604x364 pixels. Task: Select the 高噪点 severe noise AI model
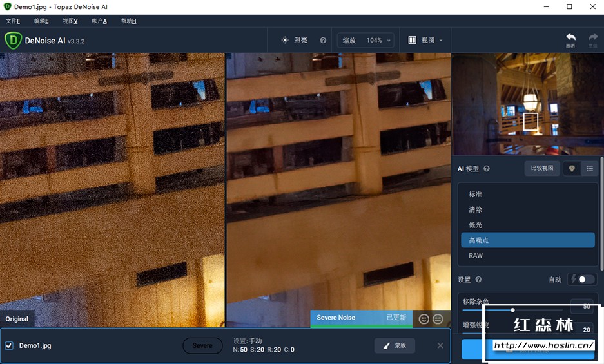[x=528, y=240]
